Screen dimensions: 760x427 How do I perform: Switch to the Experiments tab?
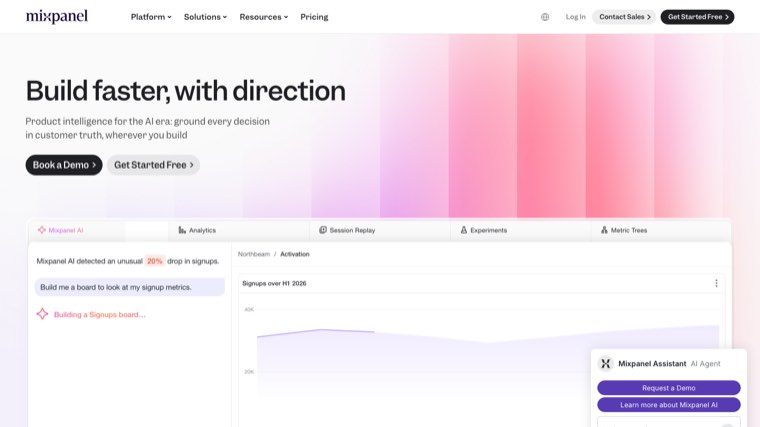click(520, 230)
